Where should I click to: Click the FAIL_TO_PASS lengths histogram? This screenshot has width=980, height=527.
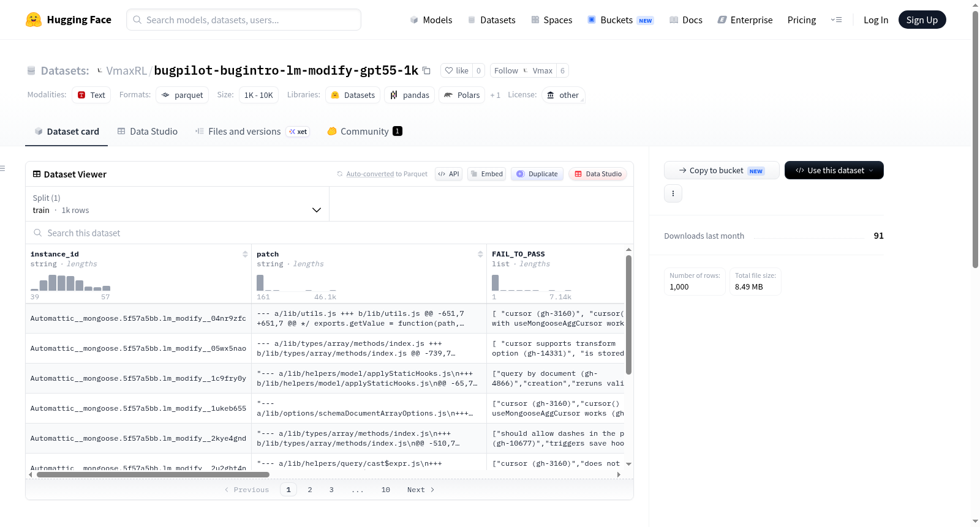coord(532,282)
